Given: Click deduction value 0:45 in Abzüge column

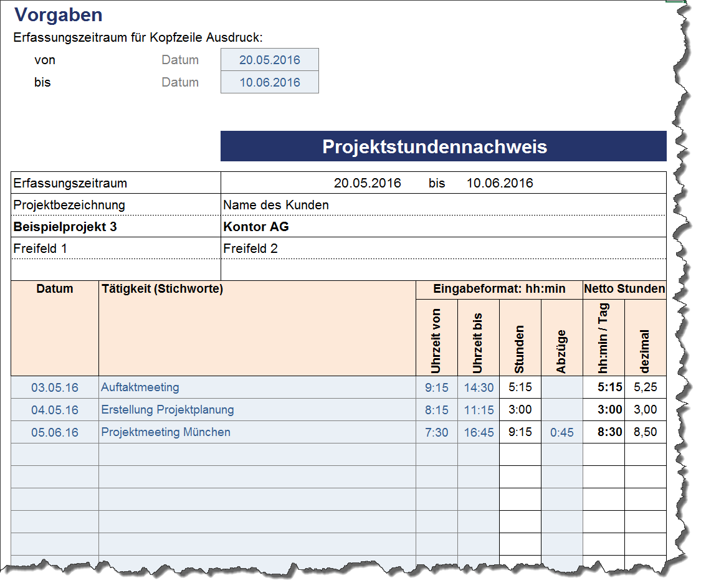Looking at the screenshot, I should point(562,432).
